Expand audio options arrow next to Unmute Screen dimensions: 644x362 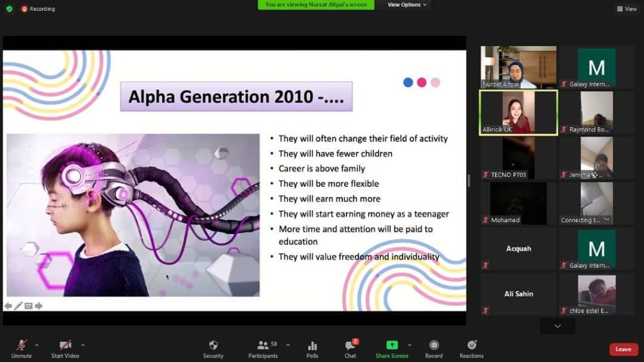[x=36, y=345]
